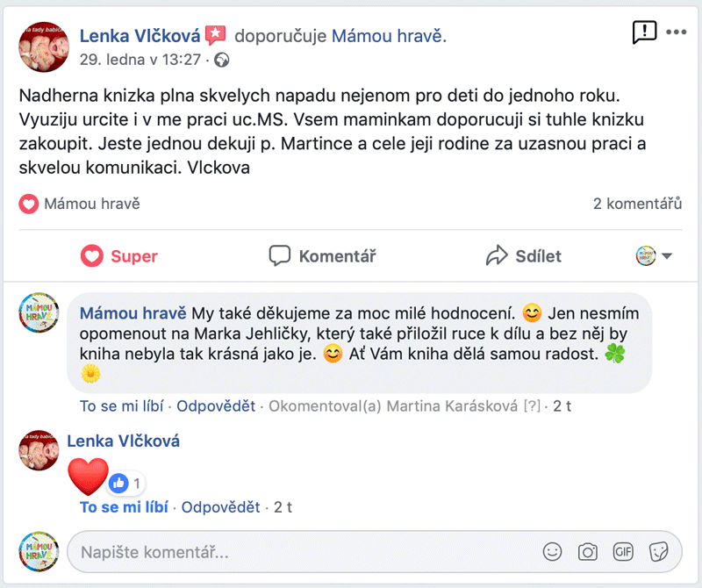Open the sticker picker icon
This screenshot has height=588, width=702.
[659, 552]
